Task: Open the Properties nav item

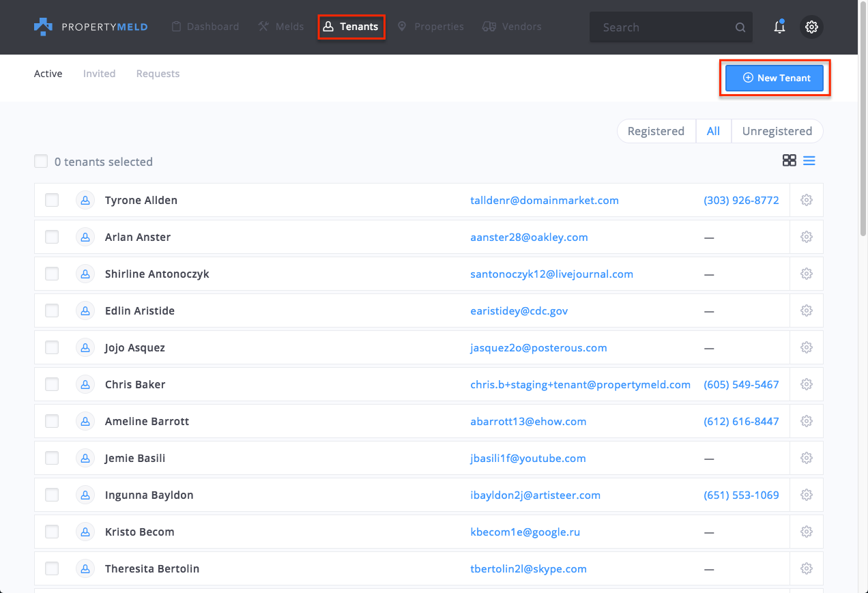Action: pos(431,27)
